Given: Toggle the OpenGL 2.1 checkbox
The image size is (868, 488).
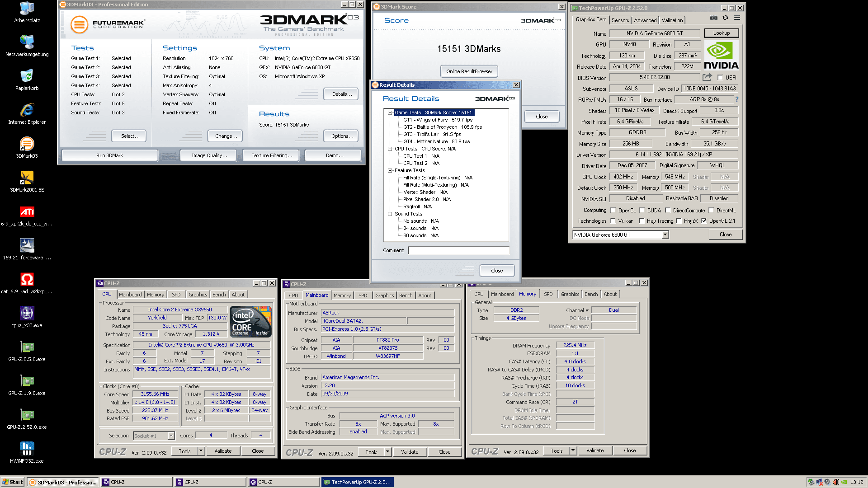Looking at the screenshot, I should [x=704, y=221].
